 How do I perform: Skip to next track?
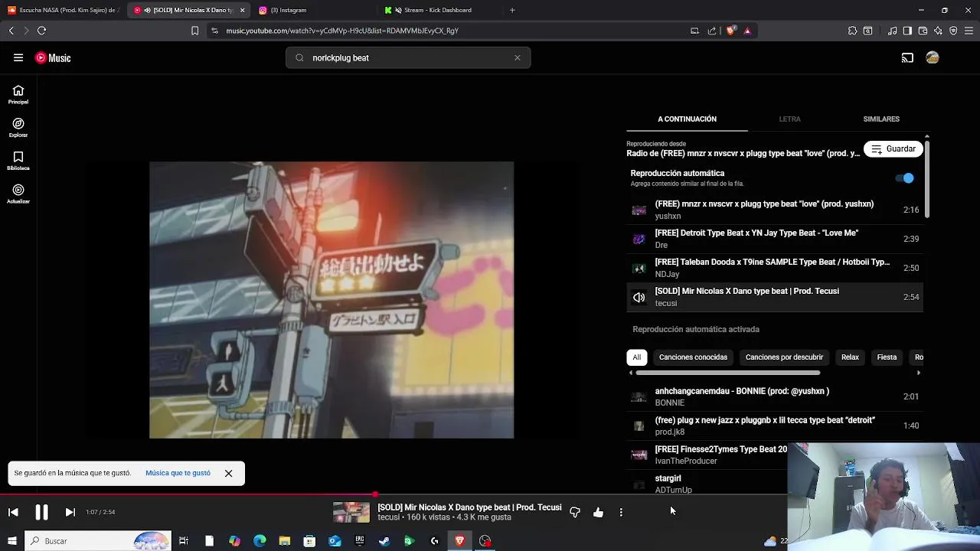click(x=70, y=512)
